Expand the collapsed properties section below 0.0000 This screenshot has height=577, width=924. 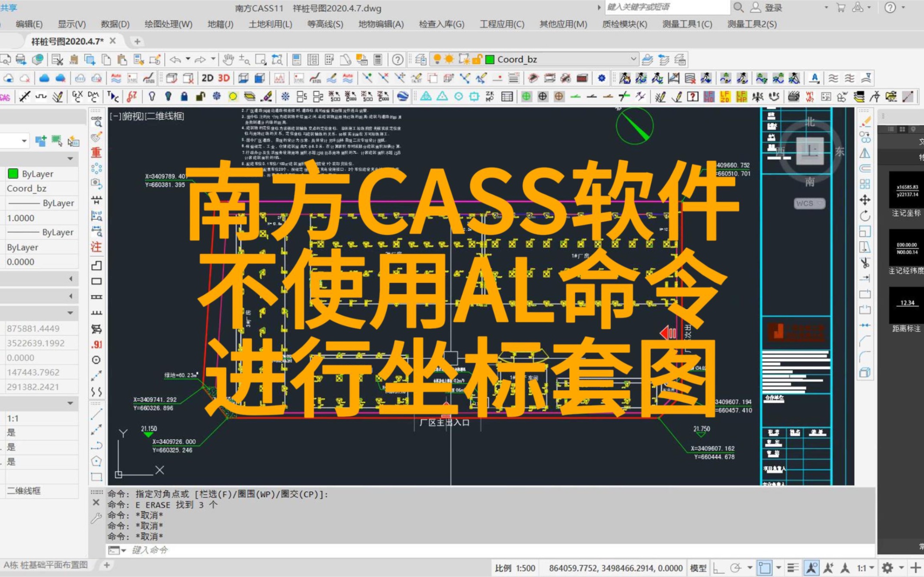click(x=71, y=279)
